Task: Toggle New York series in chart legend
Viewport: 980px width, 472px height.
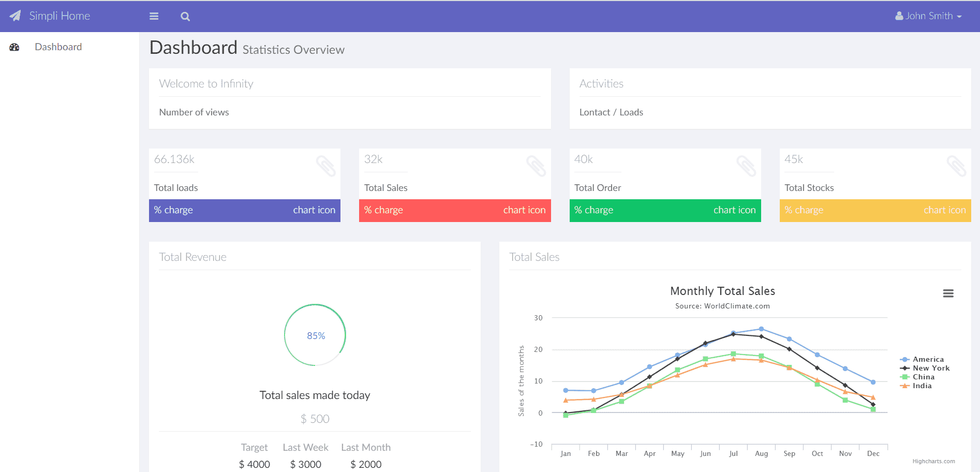Action: coord(925,368)
